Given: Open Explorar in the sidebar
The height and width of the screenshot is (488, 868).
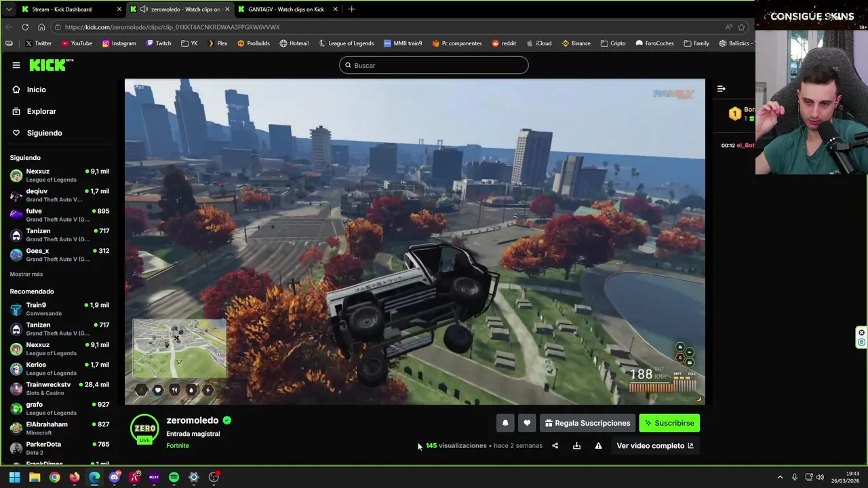Looking at the screenshot, I should tap(41, 111).
